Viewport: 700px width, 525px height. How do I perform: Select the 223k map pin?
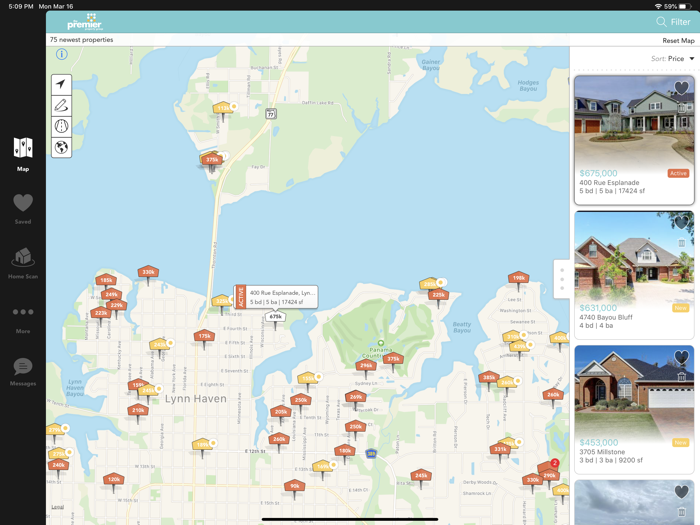[x=101, y=313]
